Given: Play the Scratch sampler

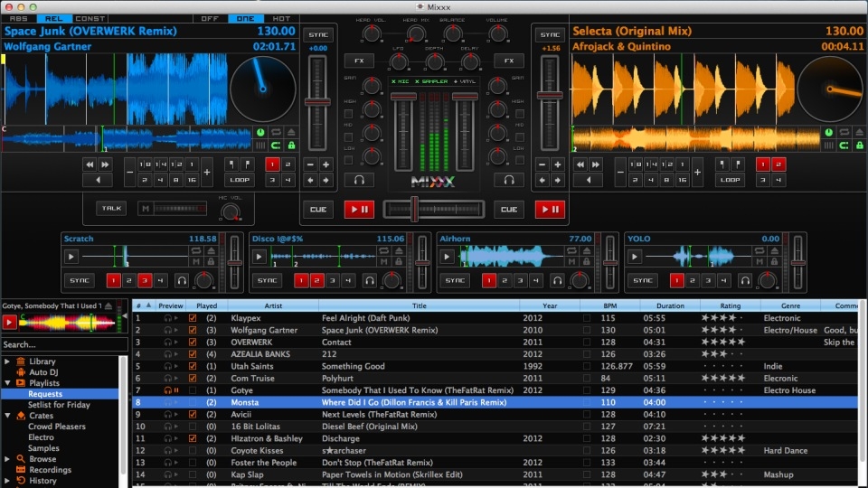Looking at the screenshot, I should click(x=71, y=257).
